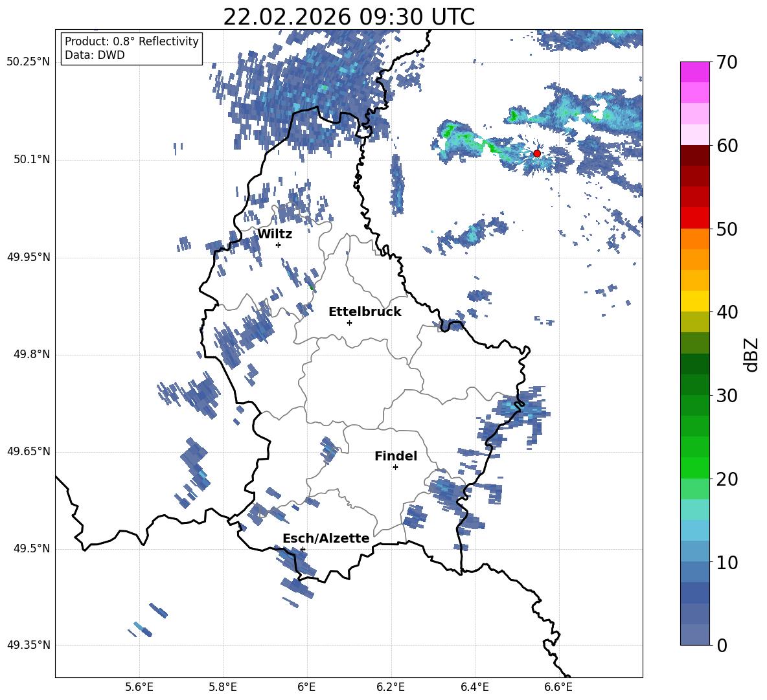
Task: Select the Ettelbruck city label
Action: (365, 312)
